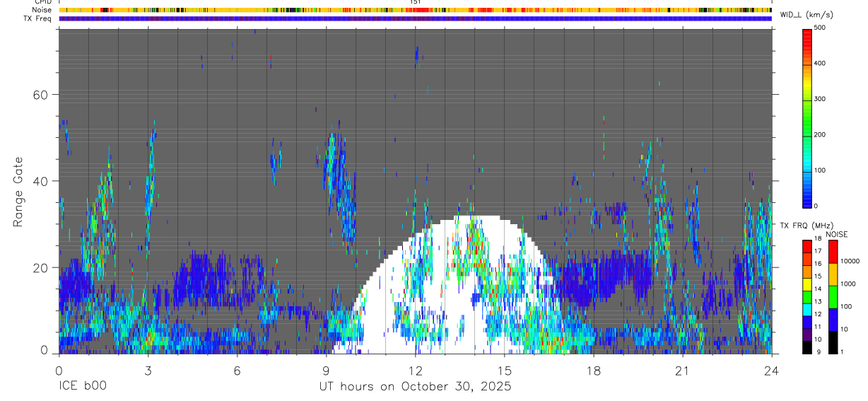Click the x-axis tick label 3
This screenshot has height=401, width=868.
pos(148,370)
